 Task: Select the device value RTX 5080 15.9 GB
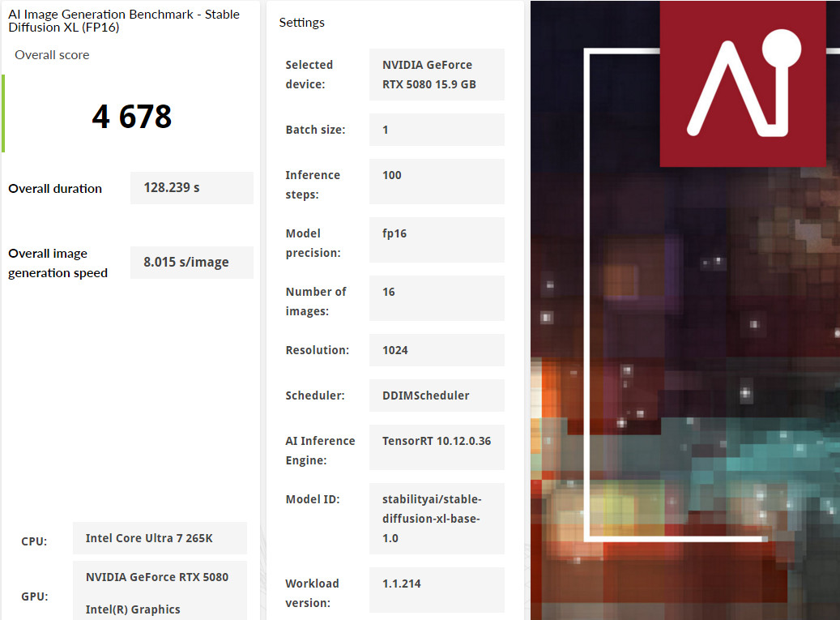coord(429,75)
